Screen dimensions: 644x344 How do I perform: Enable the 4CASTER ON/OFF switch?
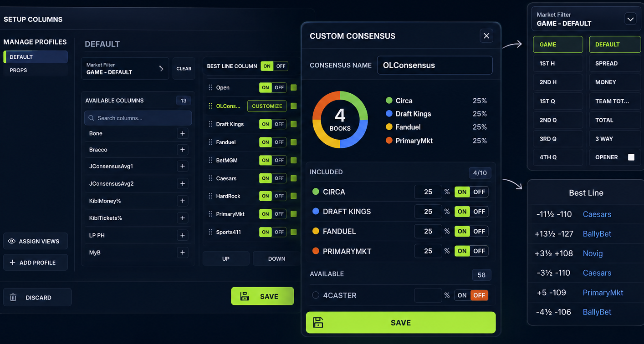pyautogui.click(x=471, y=295)
